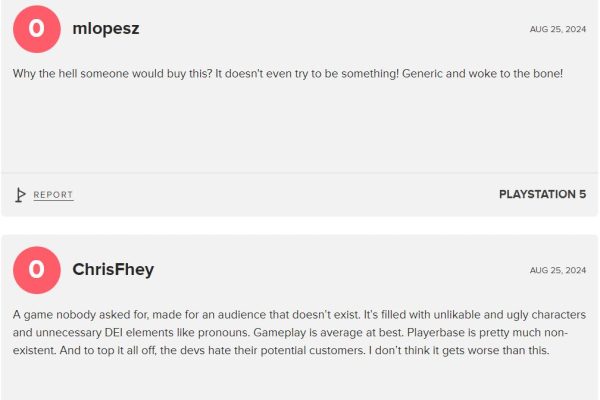The image size is (600, 400).
Task: Open the ChrisFhey user profile name
Action: [x=113, y=269]
